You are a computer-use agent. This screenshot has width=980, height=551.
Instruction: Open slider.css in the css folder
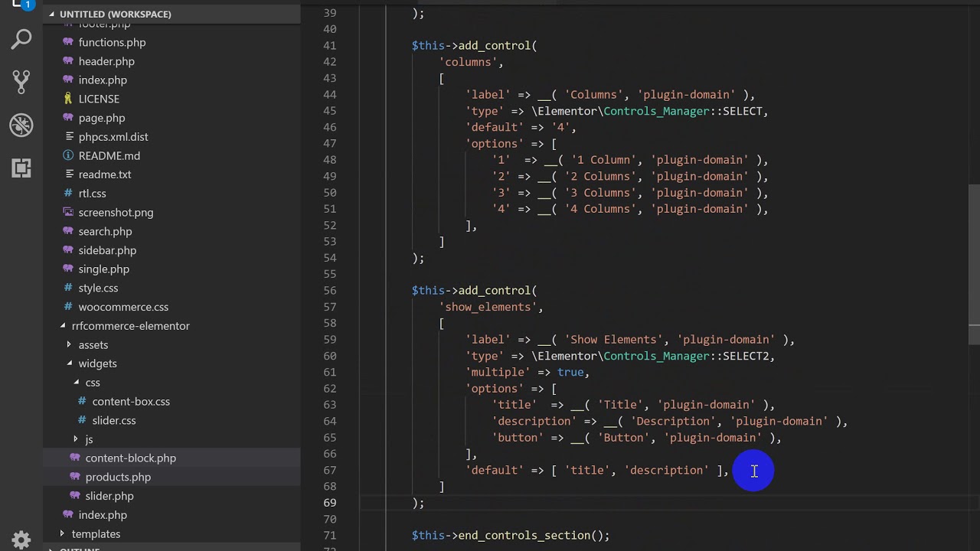click(113, 420)
